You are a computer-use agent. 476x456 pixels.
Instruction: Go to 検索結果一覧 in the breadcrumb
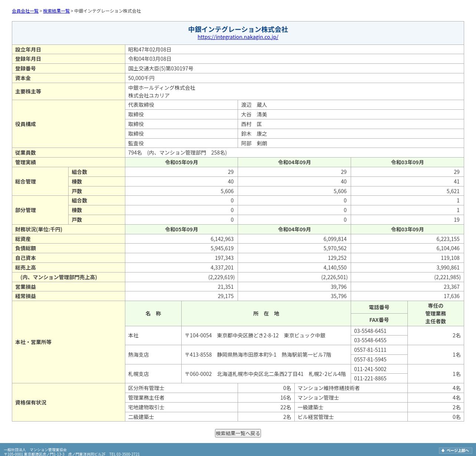point(56,11)
